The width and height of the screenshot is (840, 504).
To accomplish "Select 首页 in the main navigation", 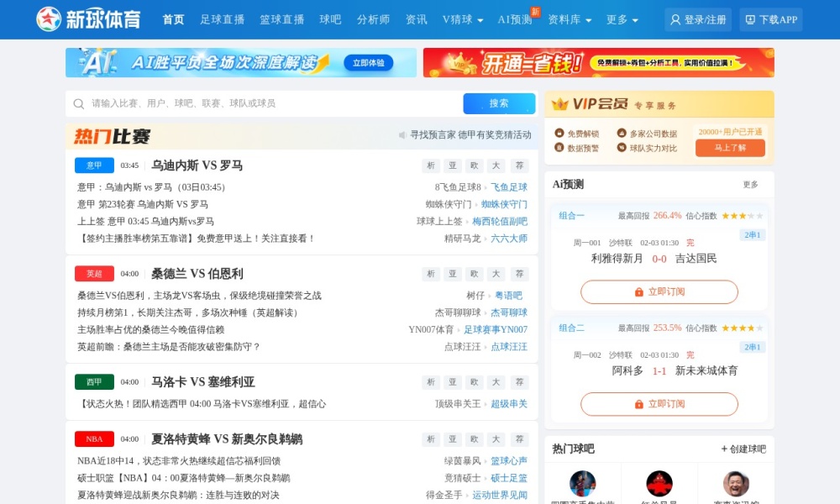I will 172,18.
